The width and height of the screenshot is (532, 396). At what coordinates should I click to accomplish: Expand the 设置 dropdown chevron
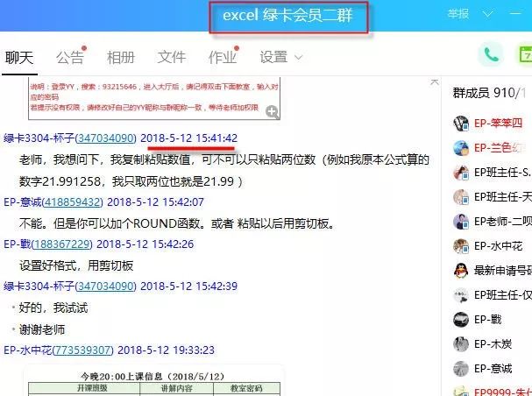pyautogui.click(x=298, y=58)
